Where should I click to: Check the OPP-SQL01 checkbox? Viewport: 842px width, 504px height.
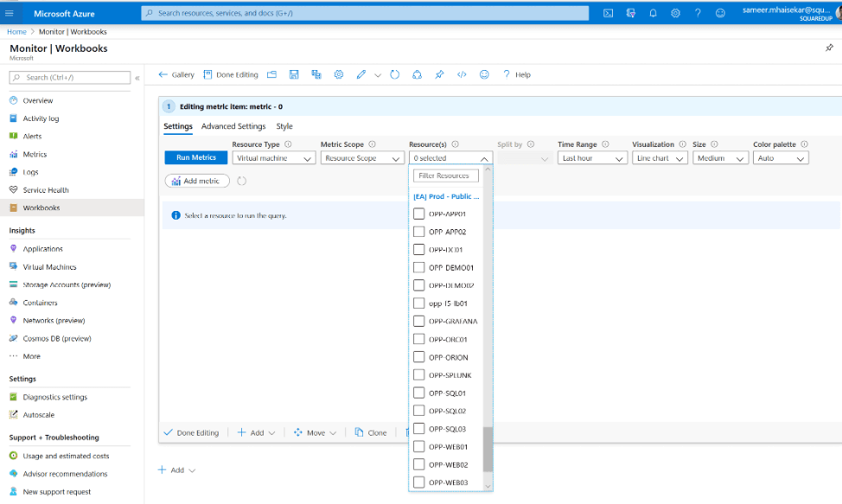[419, 392]
